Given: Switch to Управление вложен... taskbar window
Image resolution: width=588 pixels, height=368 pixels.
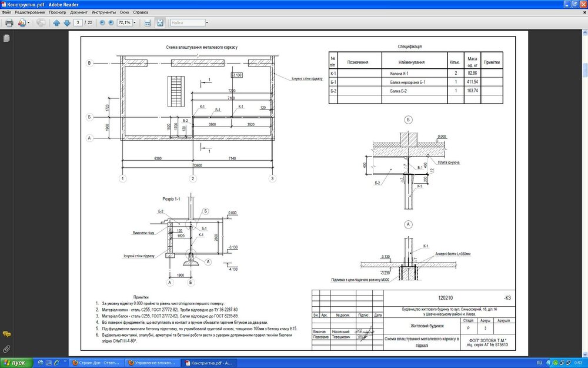Looking at the screenshot, I should coord(152,363).
